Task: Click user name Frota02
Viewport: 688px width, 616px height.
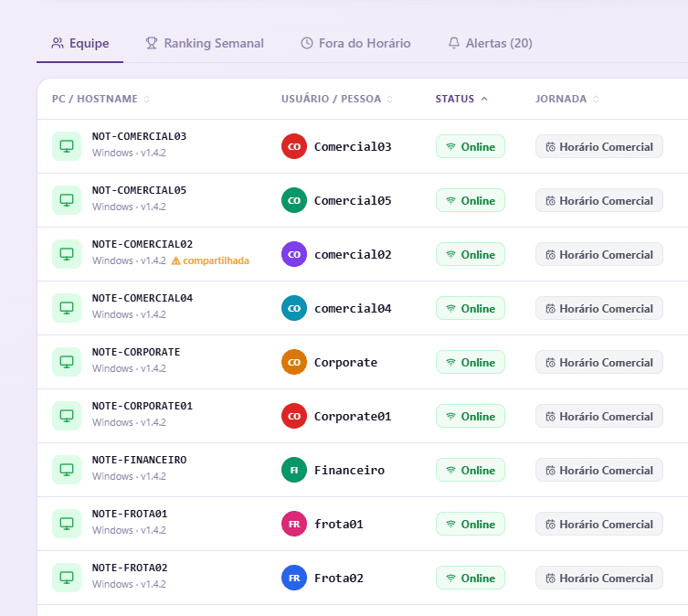Action: pyautogui.click(x=339, y=579)
